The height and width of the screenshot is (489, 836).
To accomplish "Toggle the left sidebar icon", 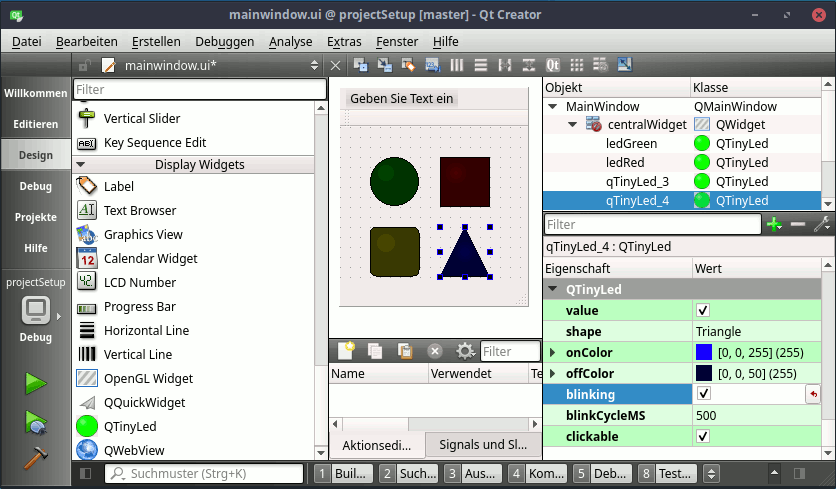I will pyautogui.click(x=85, y=474).
